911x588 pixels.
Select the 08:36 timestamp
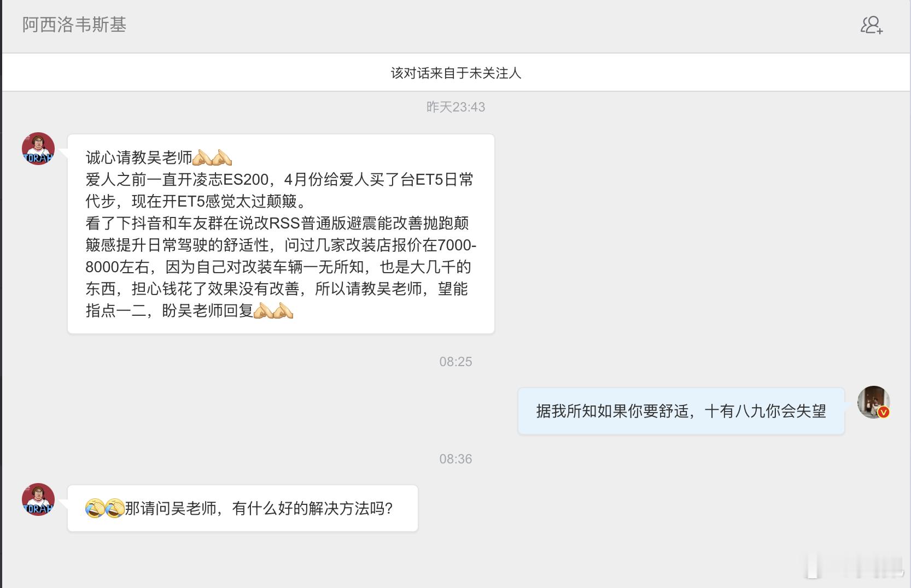pos(456,459)
